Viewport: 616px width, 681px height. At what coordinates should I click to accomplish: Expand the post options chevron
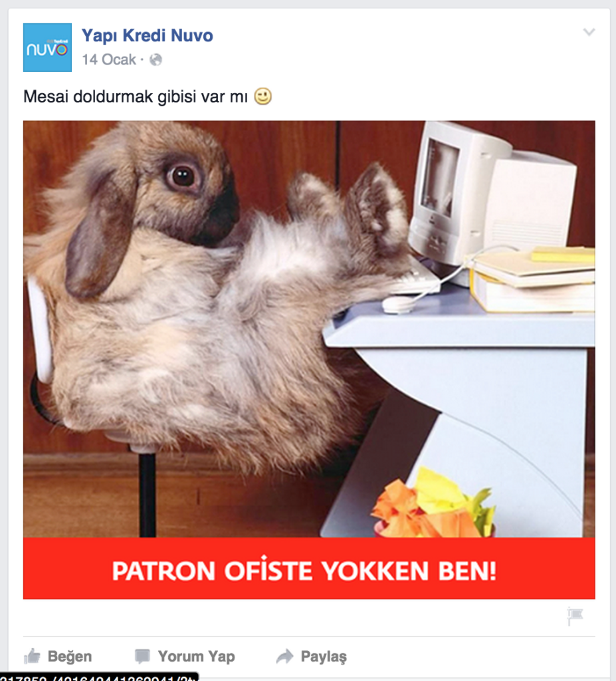coord(589,32)
